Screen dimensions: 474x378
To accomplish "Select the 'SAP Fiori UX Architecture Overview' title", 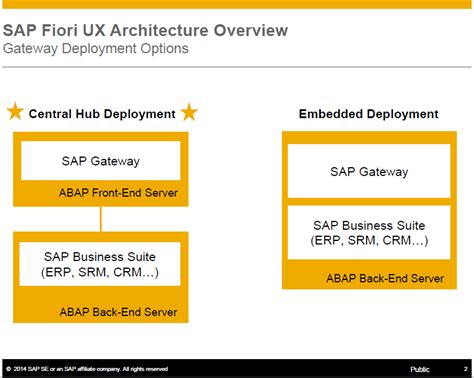I will [145, 30].
